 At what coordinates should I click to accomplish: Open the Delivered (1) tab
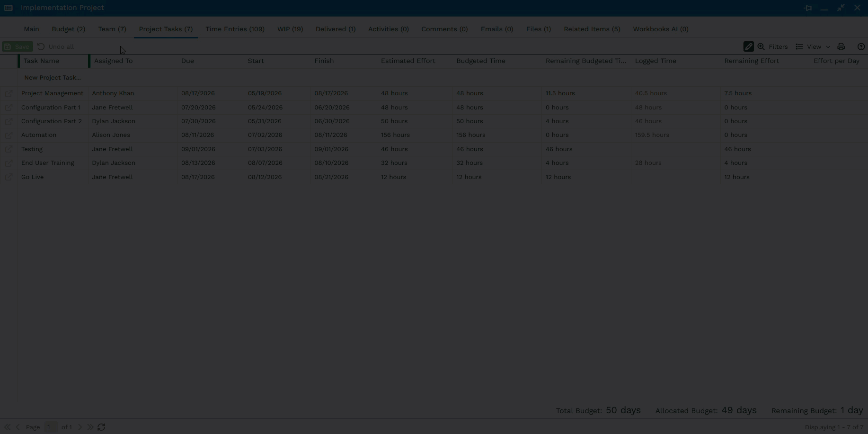[336, 29]
